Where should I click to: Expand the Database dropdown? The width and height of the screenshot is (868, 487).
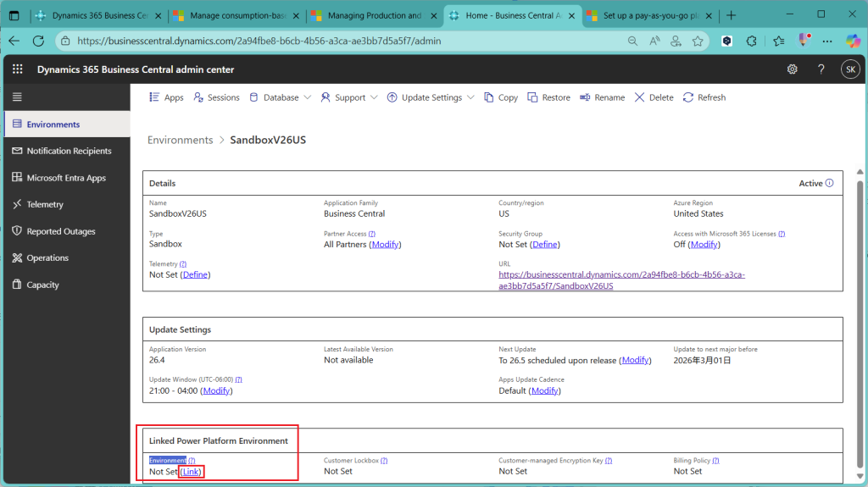[x=280, y=97]
